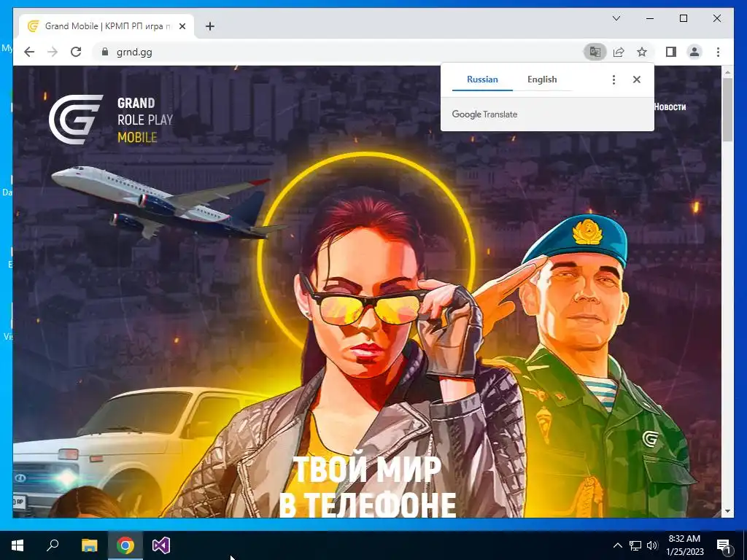This screenshot has width=747, height=560.
Task: Toggle the Google Translate icon in address bar
Action: click(595, 52)
